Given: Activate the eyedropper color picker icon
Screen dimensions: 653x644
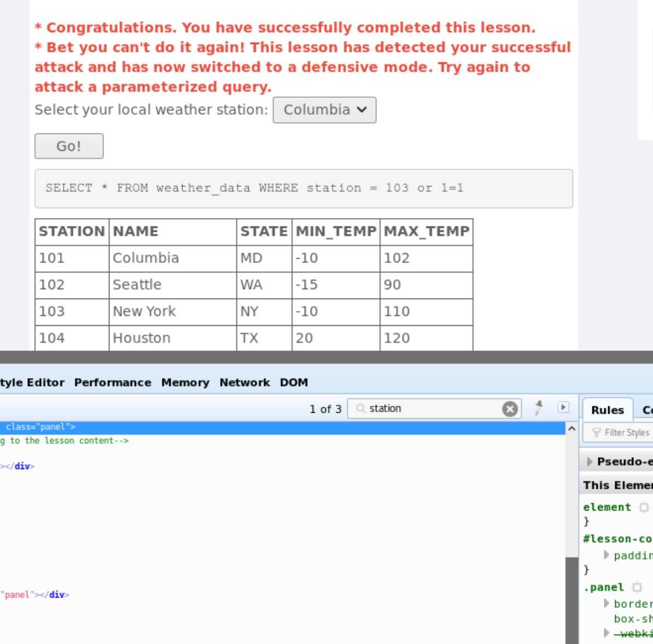Looking at the screenshot, I should (539, 407).
